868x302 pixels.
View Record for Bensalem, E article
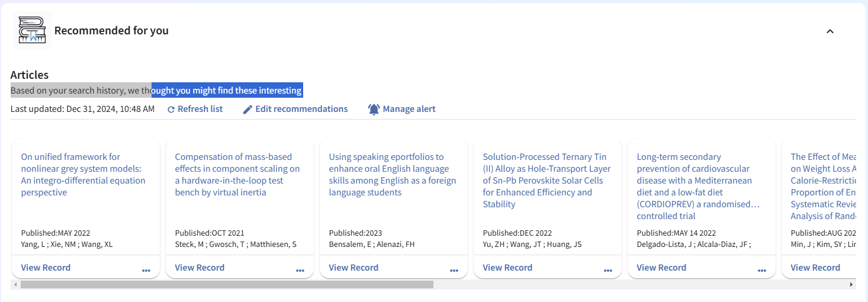coord(353,268)
